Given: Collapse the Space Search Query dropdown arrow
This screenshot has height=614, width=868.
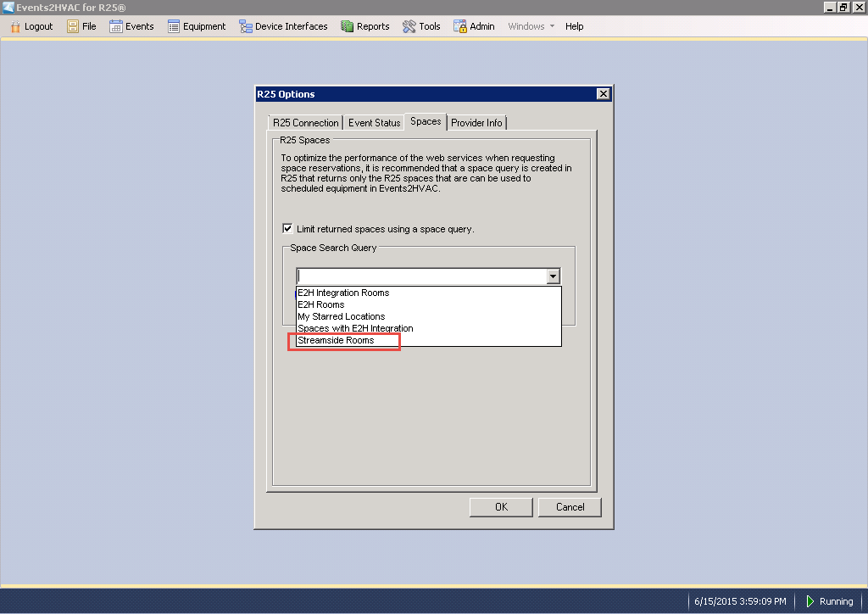Looking at the screenshot, I should coord(553,276).
